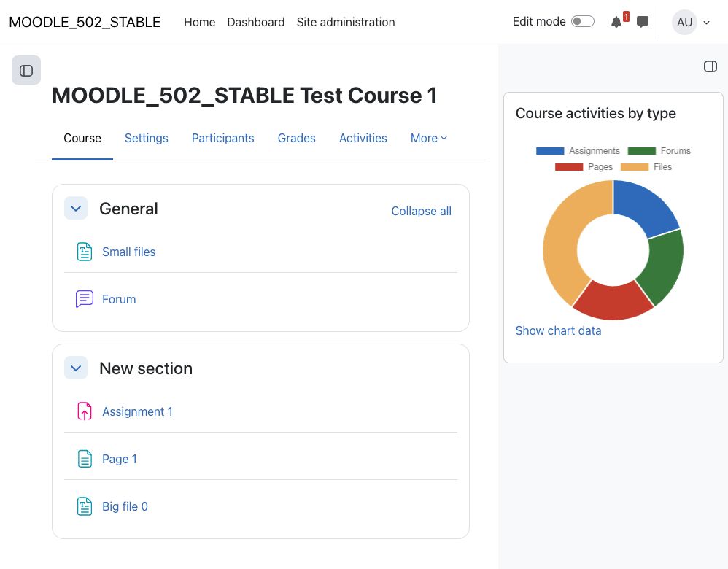Click the Forum activity icon
728x569 pixels.
tap(85, 299)
